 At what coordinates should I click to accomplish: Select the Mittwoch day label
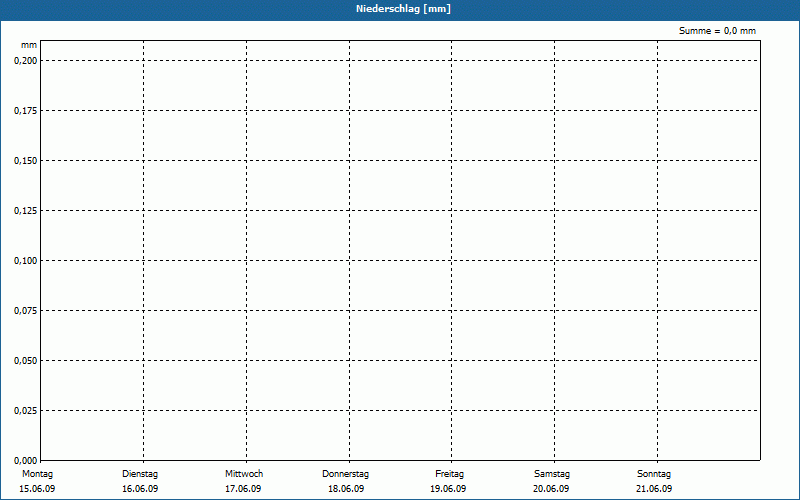(x=244, y=474)
